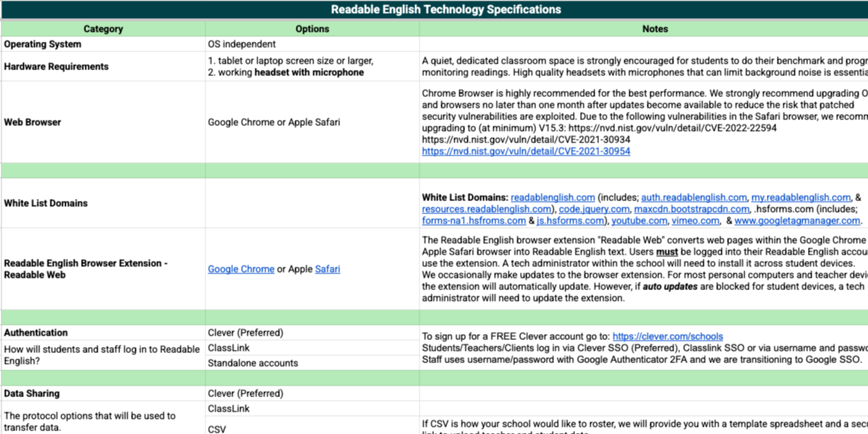
Task: Click the www.googletagmanager.com link
Action: [x=797, y=221]
